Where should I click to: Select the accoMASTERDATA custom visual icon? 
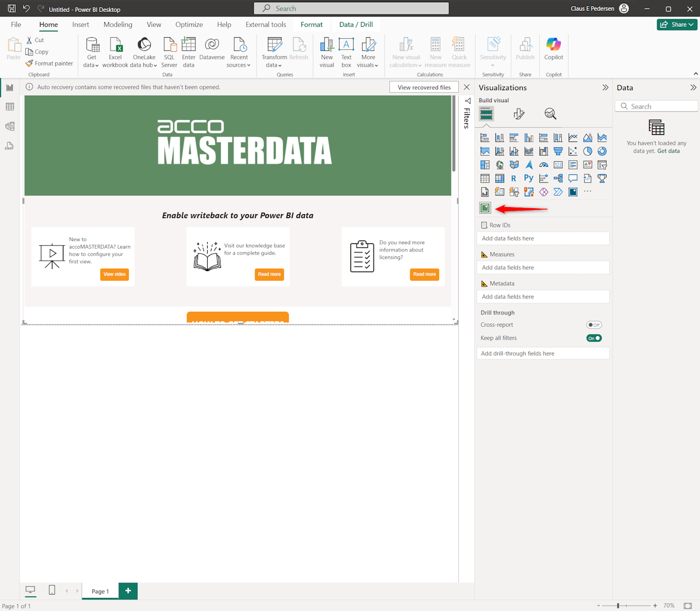coord(485,208)
